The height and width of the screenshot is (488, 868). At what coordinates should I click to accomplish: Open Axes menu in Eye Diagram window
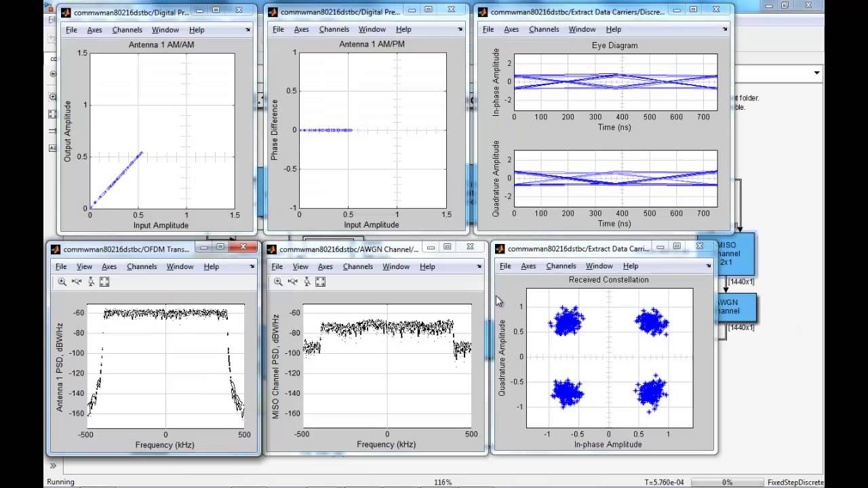(x=512, y=29)
